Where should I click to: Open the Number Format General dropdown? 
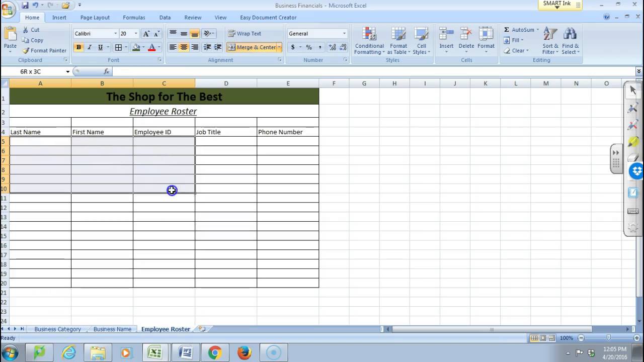[x=344, y=34]
